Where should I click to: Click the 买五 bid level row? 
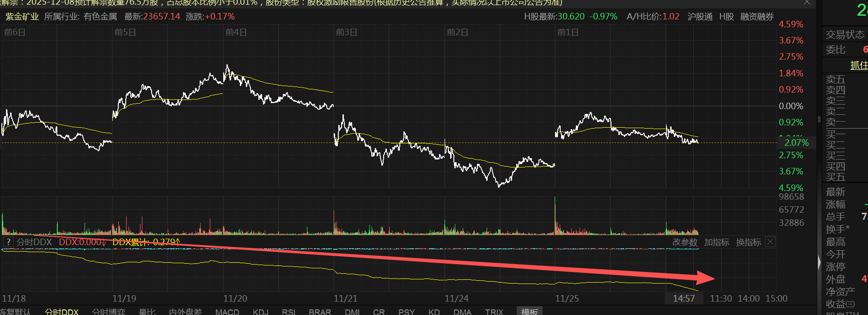pos(845,177)
